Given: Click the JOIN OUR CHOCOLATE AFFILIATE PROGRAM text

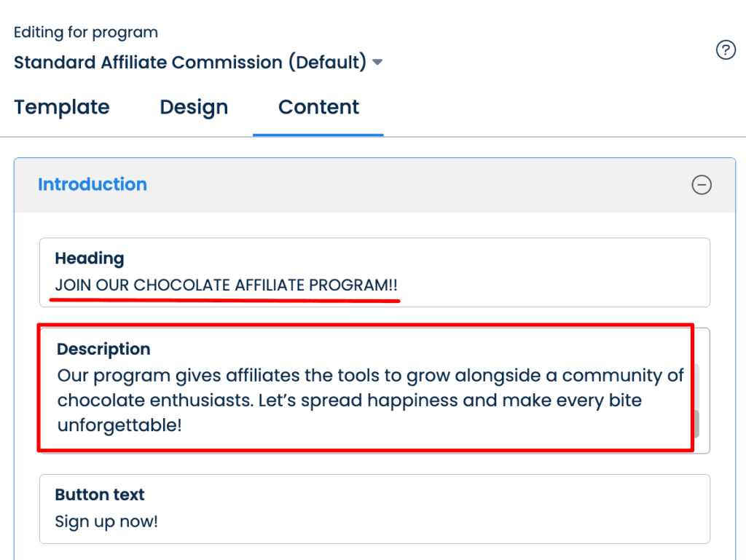Looking at the screenshot, I should pos(226,285).
